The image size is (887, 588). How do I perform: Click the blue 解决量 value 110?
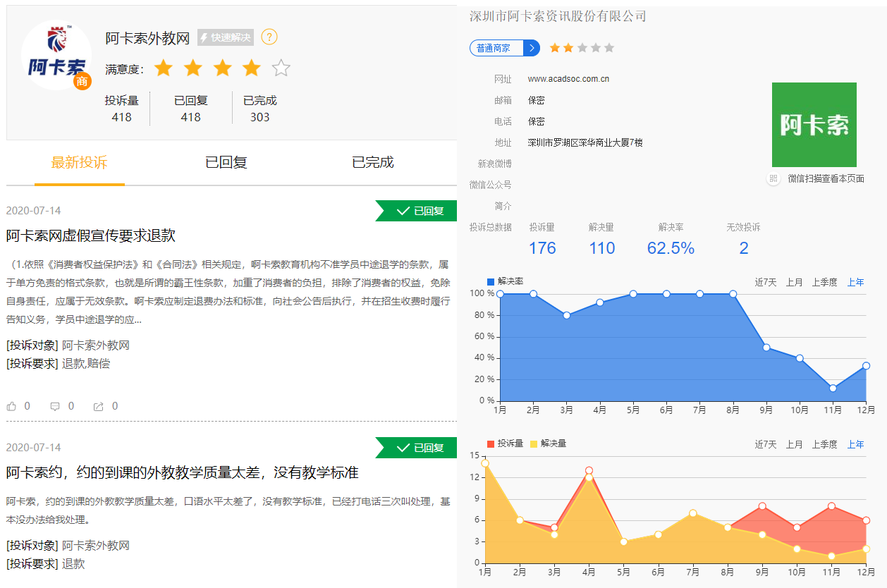(602, 248)
